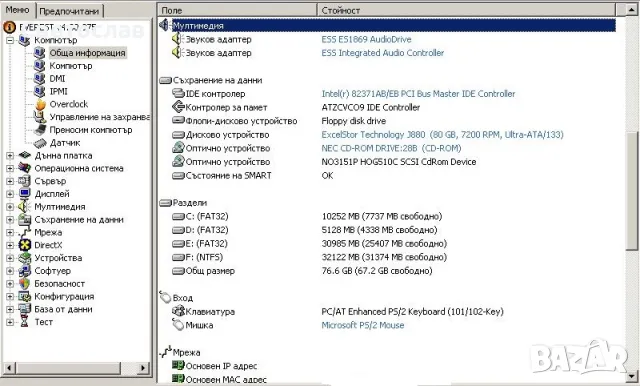Click the Стойност column header
The image size is (640, 386).
466,10
